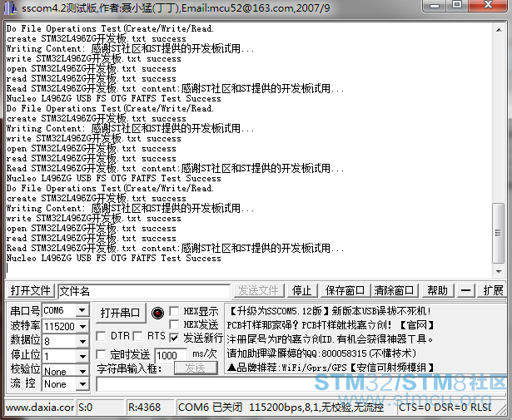Open the serial port with 打开串口
The image size is (512, 420).
click(120, 313)
